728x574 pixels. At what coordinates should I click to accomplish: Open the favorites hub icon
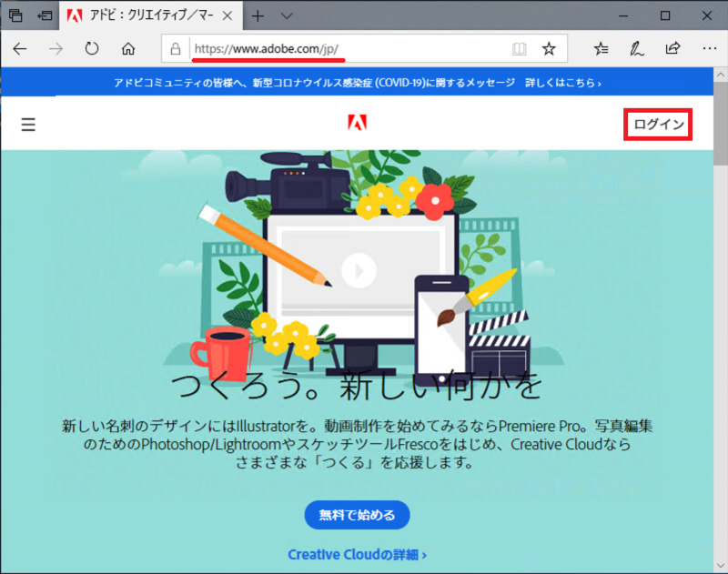[x=602, y=48]
